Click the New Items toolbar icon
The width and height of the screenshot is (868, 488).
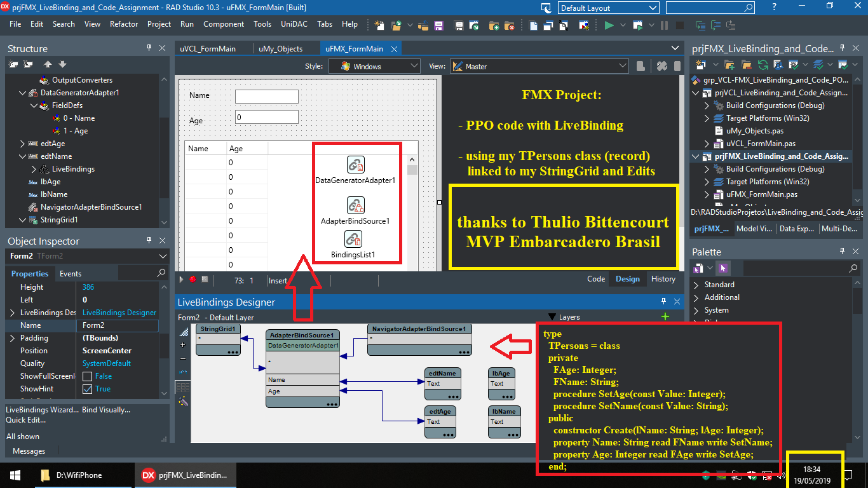(x=379, y=25)
